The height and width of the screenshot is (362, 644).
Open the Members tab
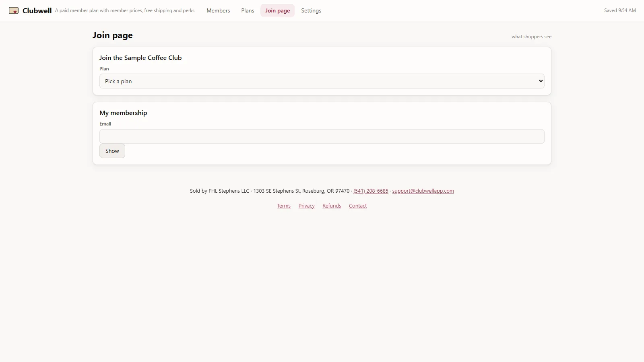tap(218, 10)
